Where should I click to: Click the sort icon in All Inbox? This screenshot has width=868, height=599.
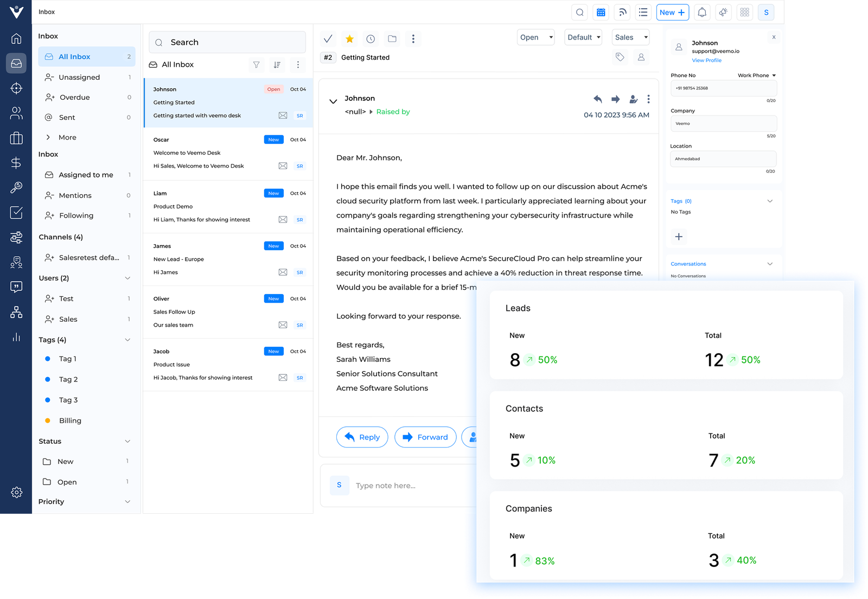[277, 65]
